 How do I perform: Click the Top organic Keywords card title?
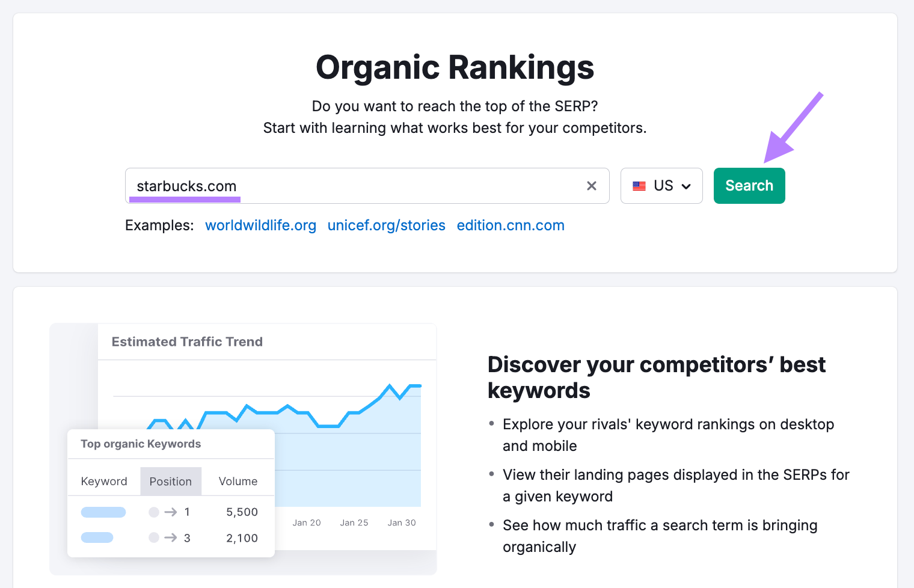(x=141, y=444)
